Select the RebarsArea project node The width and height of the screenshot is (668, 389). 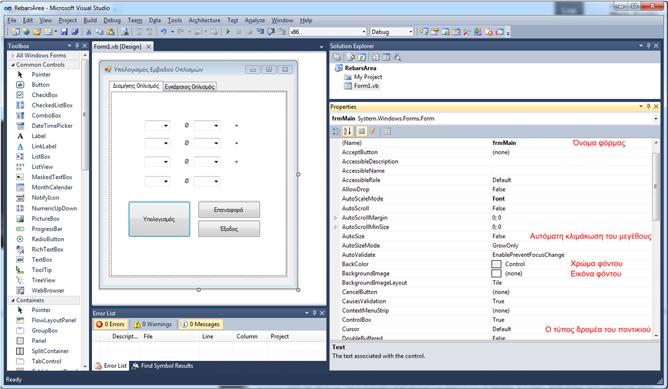[356, 68]
